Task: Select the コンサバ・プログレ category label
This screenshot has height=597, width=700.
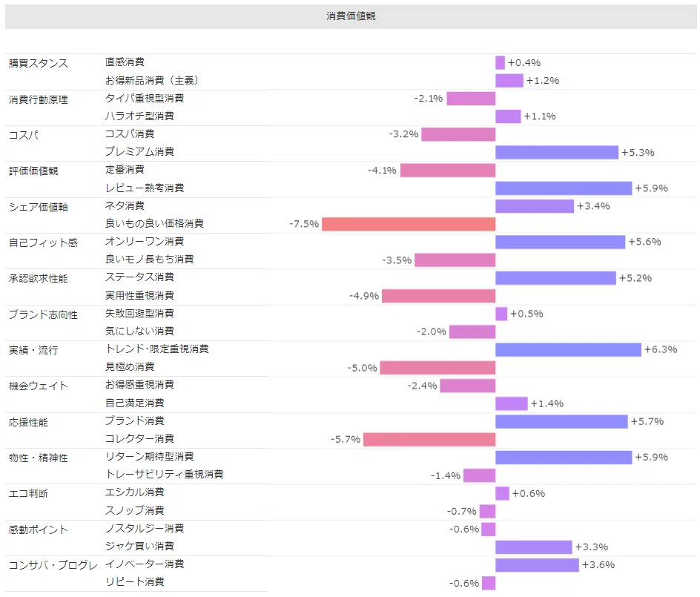Action: [x=53, y=565]
